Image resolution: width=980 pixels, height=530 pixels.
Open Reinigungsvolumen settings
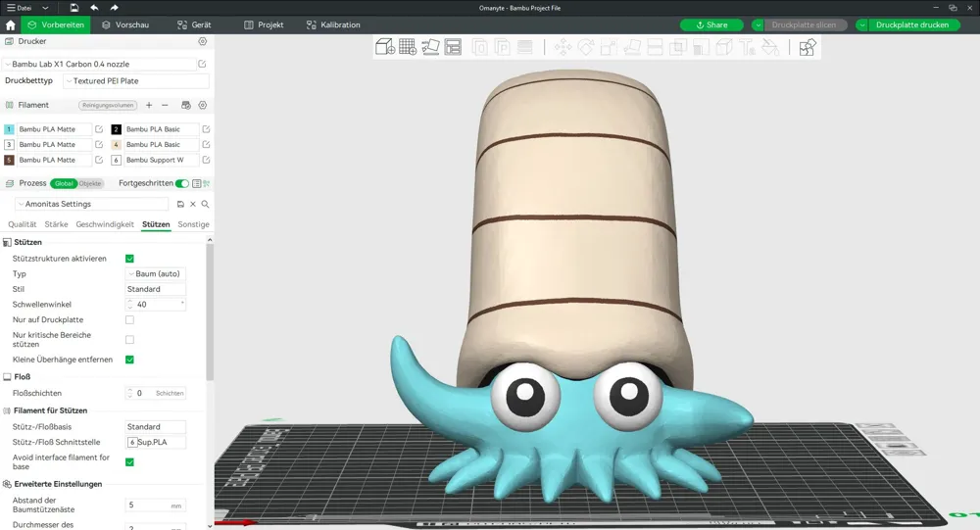pyautogui.click(x=108, y=105)
